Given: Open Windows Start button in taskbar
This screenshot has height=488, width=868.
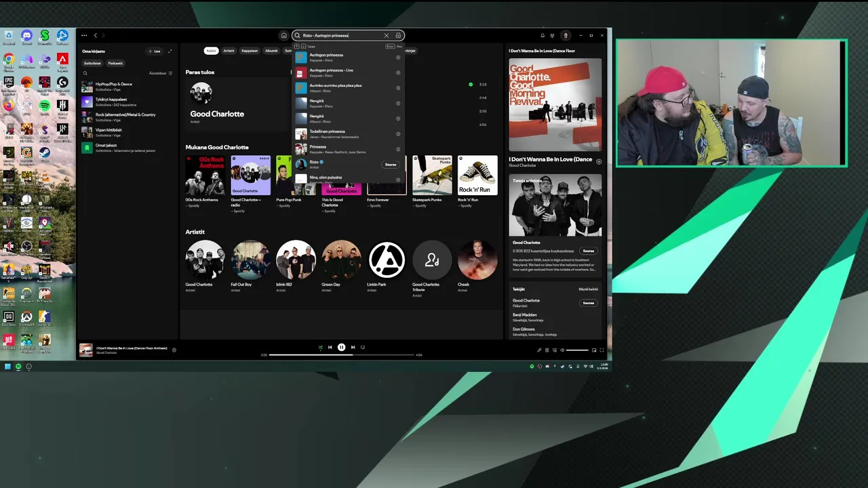Looking at the screenshot, I should pos(8,367).
